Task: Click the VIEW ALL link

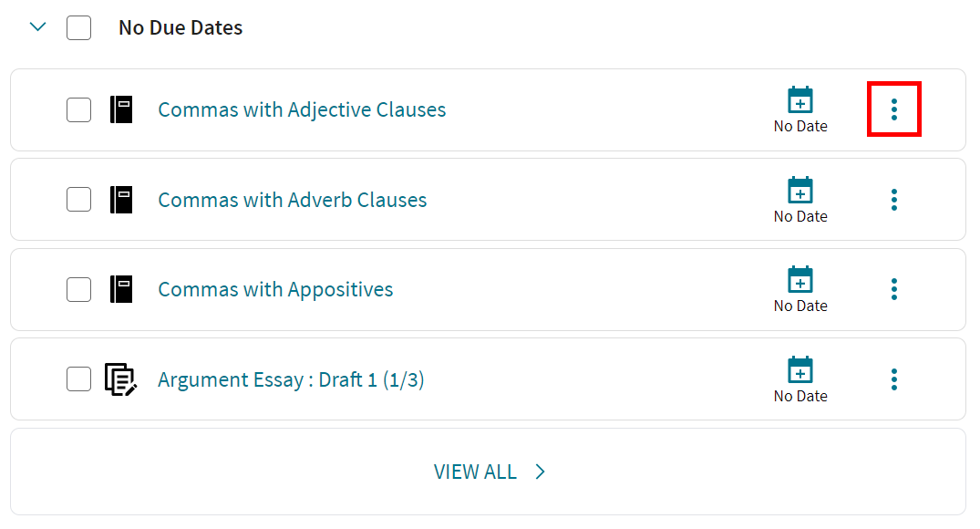Action: (490, 472)
